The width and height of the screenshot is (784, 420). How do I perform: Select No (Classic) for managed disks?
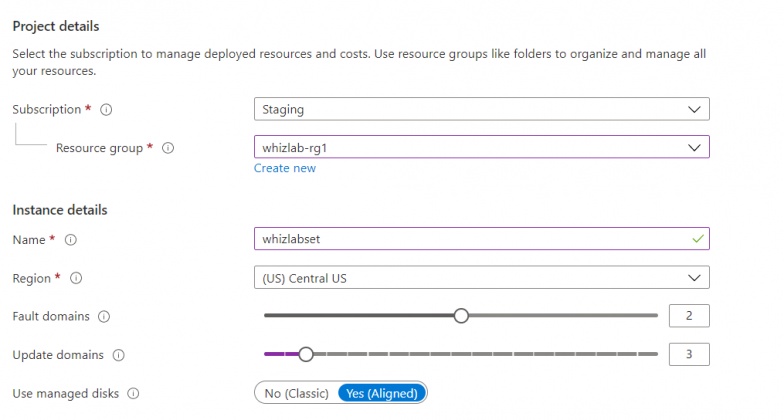pos(296,394)
